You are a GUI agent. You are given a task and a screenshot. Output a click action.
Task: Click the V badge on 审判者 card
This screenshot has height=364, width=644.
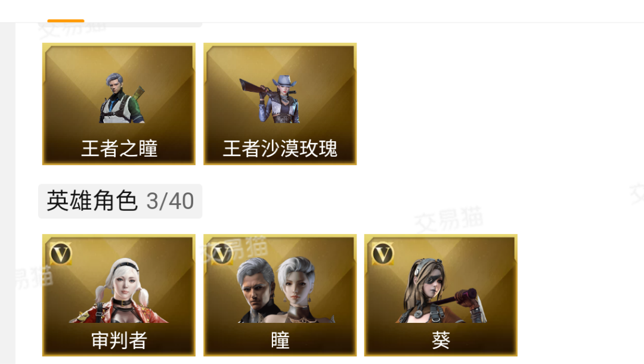pos(61,254)
